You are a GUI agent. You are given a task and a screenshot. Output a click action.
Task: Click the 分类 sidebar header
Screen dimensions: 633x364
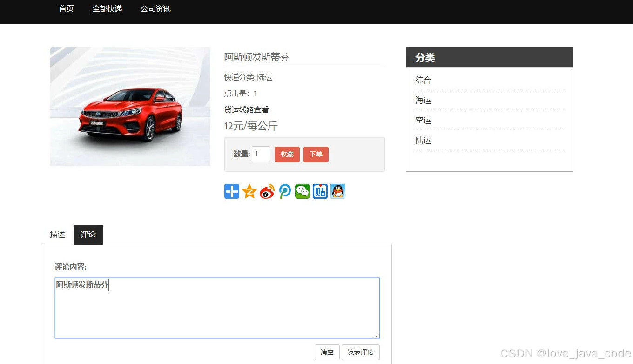click(x=490, y=58)
